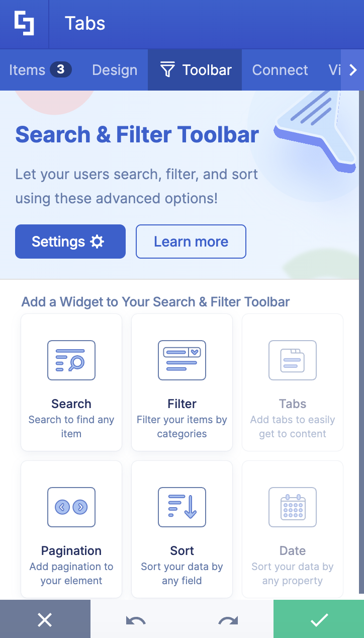The image size is (364, 638).
Task: Select the Sort widget icon
Action: (181, 507)
